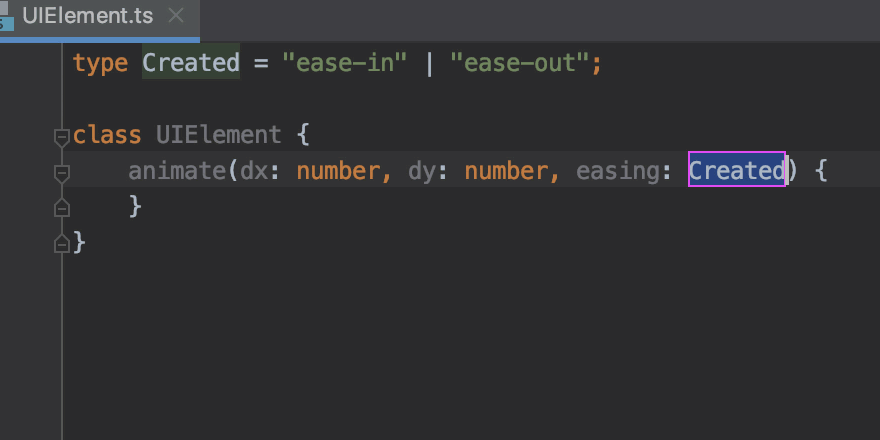Click the dx parameter name

252,171
